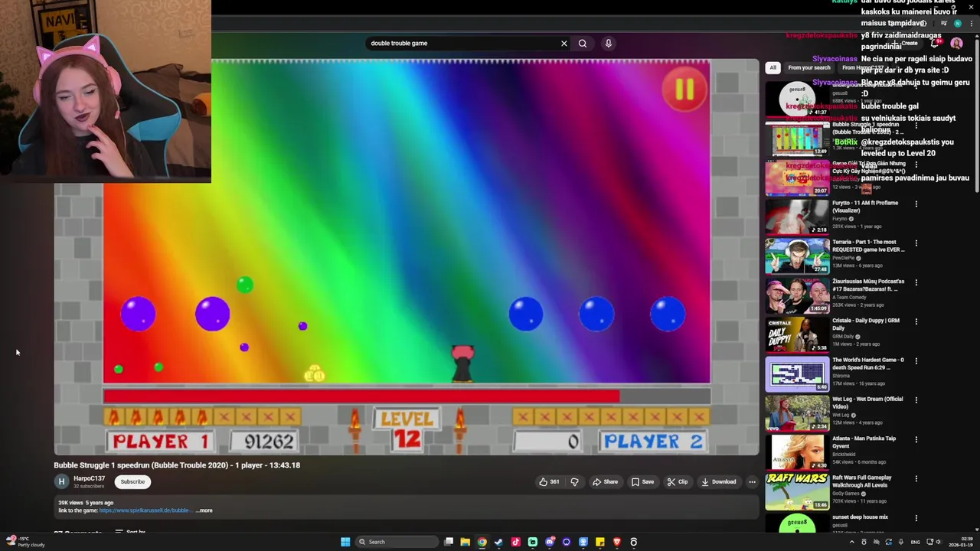
Task: Click the sunset deep house mix title
Action: [860, 517]
